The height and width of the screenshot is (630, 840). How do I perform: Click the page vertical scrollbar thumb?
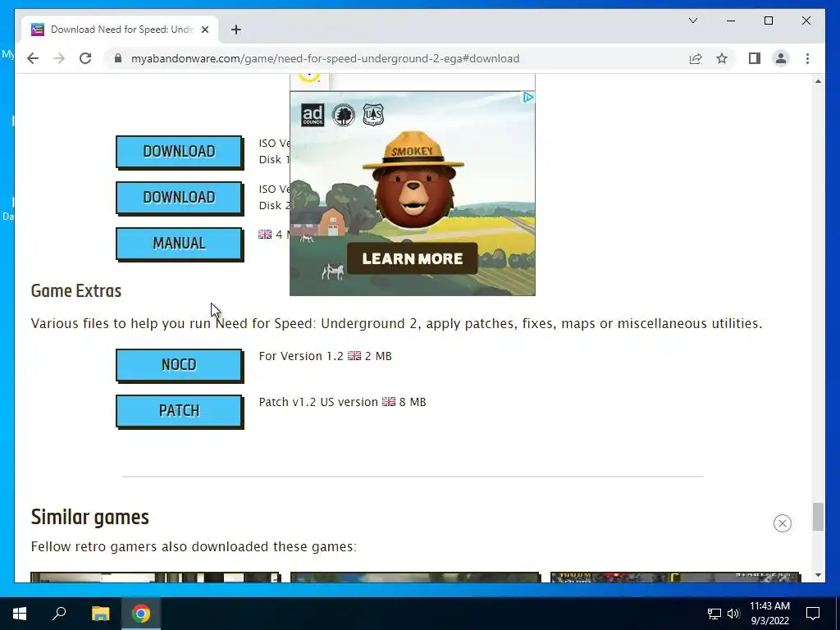click(818, 517)
